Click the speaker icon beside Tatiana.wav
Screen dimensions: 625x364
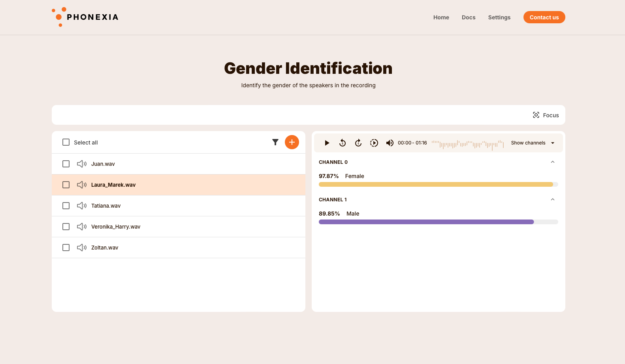pyautogui.click(x=82, y=206)
